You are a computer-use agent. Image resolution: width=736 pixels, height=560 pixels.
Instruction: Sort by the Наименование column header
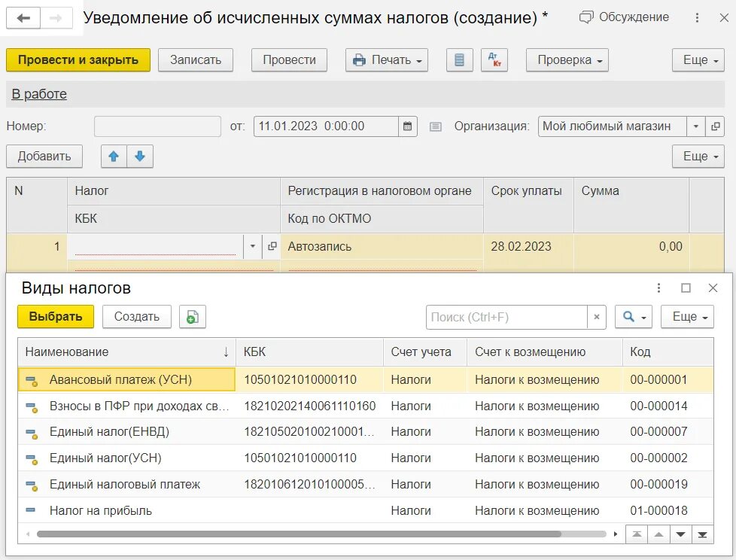point(126,352)
